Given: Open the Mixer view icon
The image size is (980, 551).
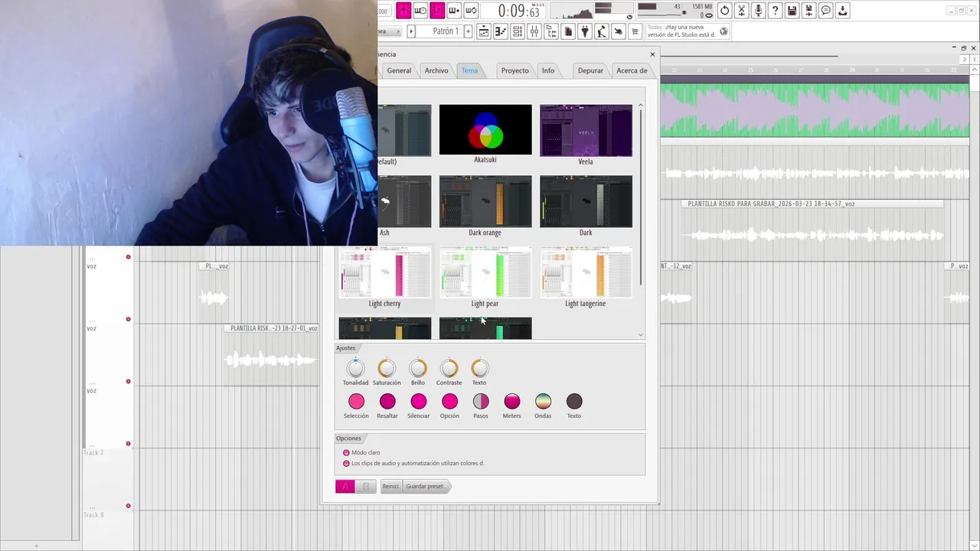Looking at the screenshot, I should click(x=534, y=31).
